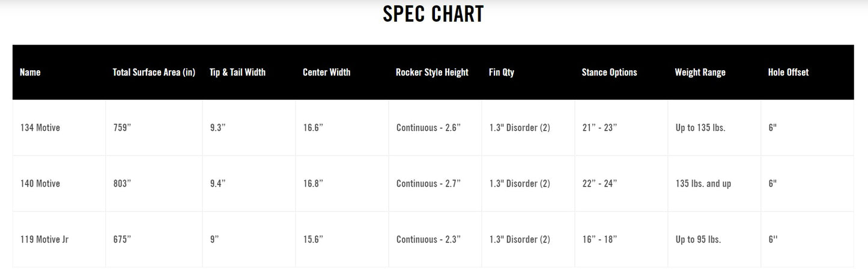
Task: Select the Up to 95 lbs. cell
Action: [698, 239]
